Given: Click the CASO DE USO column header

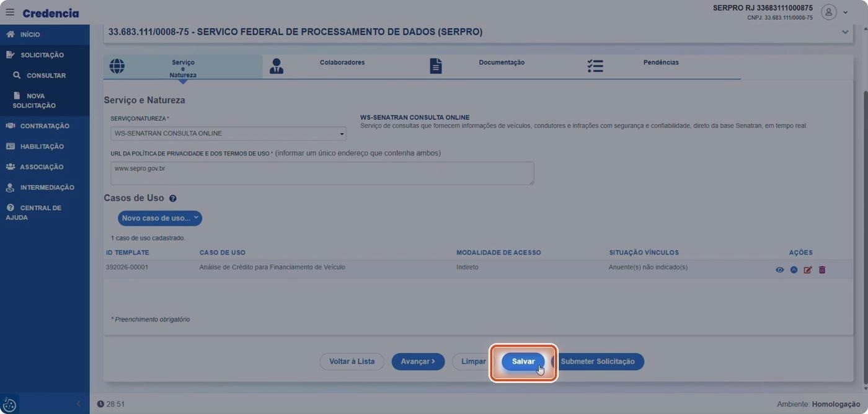Looking at the screenshot, I should pyautogui.click(x=223, y=253).
